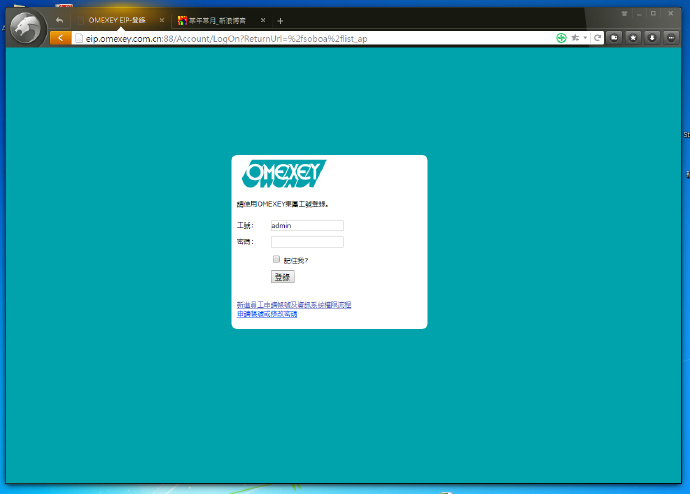The width and height of the screenshot is (690, 494).
Task: Open the downloads arrow toolbar button
Action: [x=652, y=38]
